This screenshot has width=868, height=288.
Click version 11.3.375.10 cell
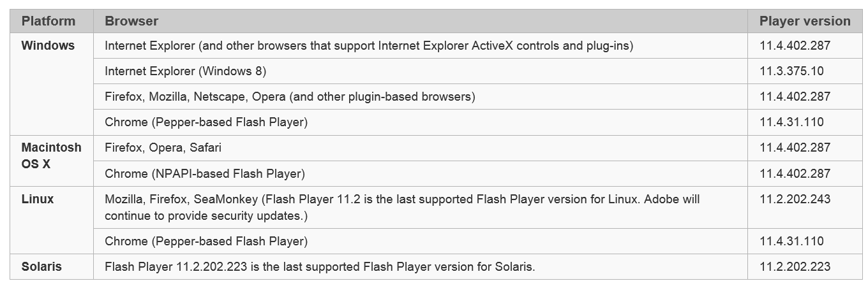pyautogui.click(x=791, y=71)
